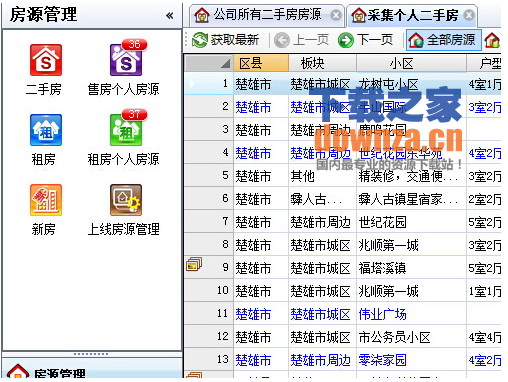Viewport: 508px width, 382px height.
Task: Select row 13 零柒家园 cell
Action: pos(411,360)
